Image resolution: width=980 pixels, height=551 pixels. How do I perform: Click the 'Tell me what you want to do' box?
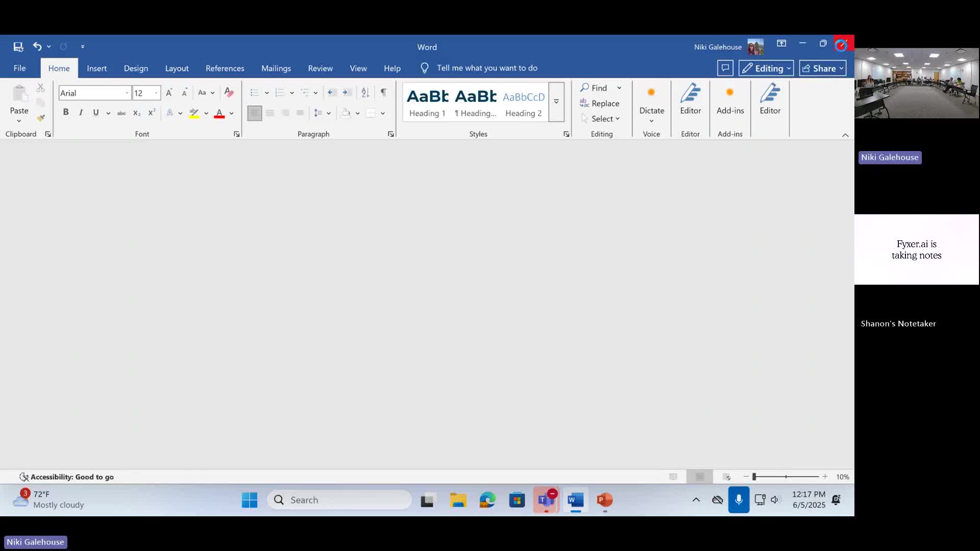486,68
